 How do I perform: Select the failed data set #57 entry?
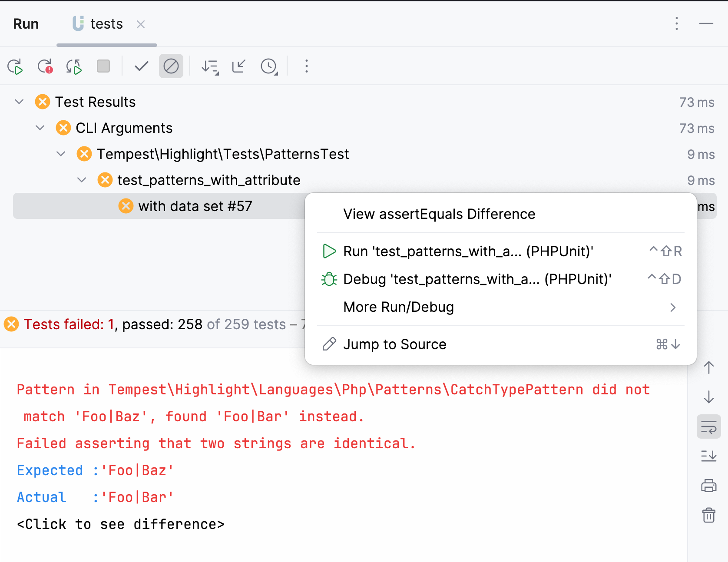pos(195,206)
